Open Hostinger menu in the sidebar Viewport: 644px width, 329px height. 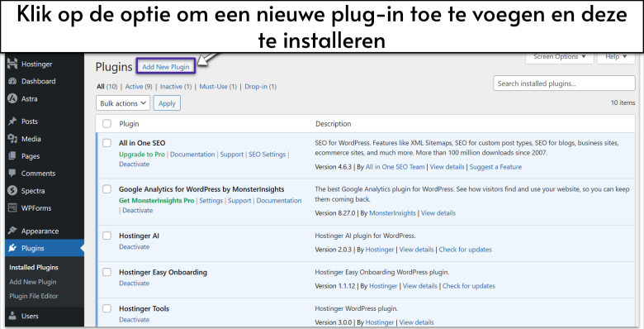[x=37, y=64]
